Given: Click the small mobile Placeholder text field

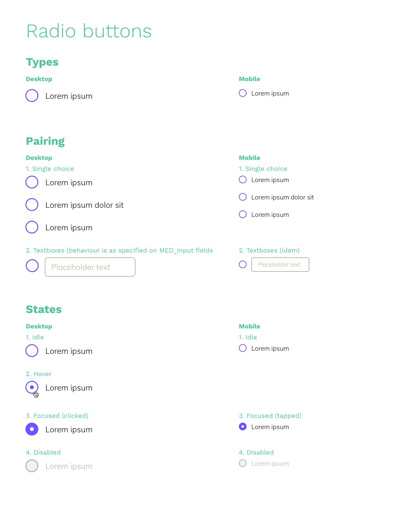Looking at the screenshot, I should [x=280, y=264].
